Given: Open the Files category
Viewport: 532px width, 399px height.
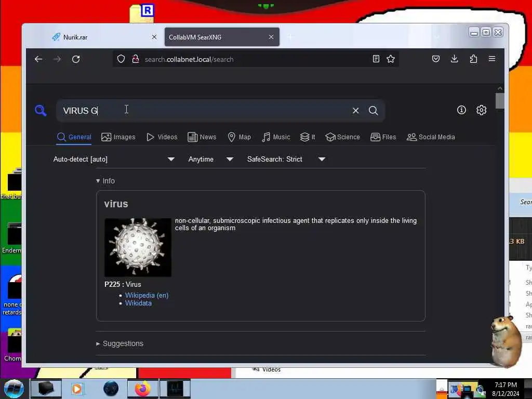Looking at the screenshot, I should point(383,137).
